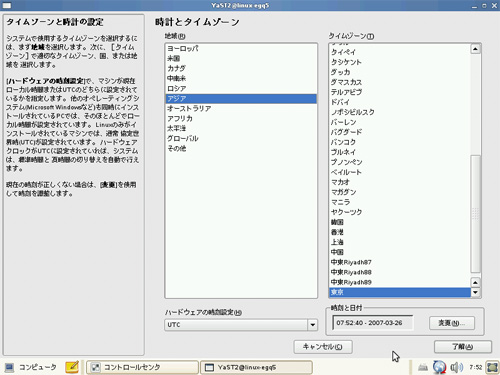This screenshot has height=375, width=500.
Task: Select ノボシビルスク timezone
Action: (x=400, y=112)
